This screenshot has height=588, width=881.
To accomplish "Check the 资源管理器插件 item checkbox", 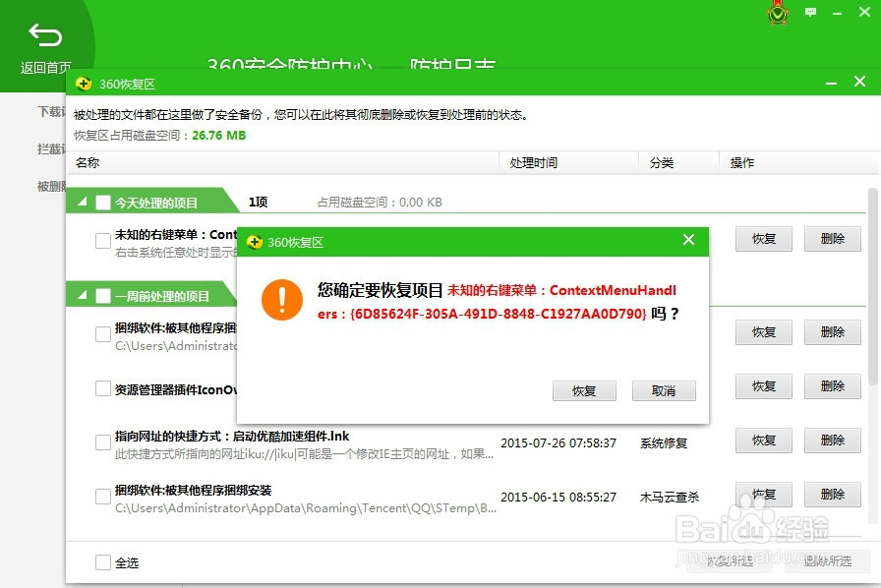I will click(103, 388).
